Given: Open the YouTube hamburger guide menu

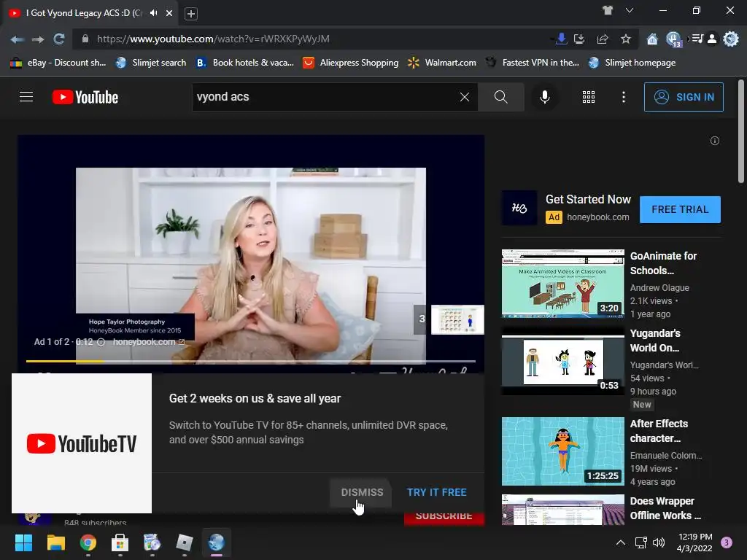Looking at the screenshot, I should point(26,97).
